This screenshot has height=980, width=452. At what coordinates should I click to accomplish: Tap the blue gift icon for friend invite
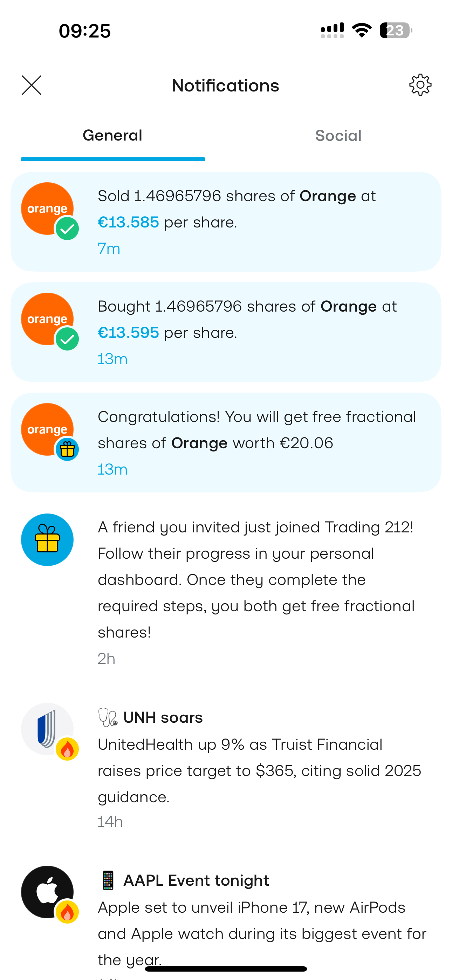(47, 539)
